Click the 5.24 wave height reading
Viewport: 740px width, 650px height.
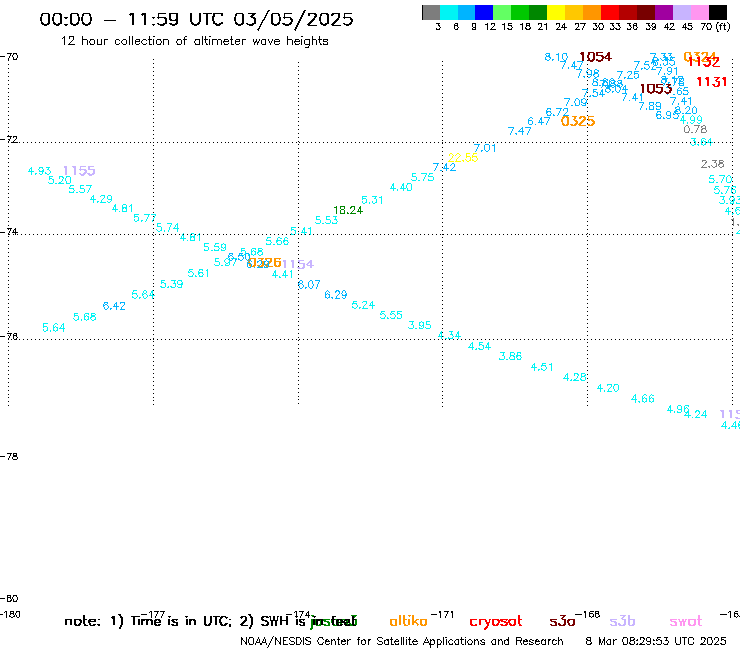point(363,305)
